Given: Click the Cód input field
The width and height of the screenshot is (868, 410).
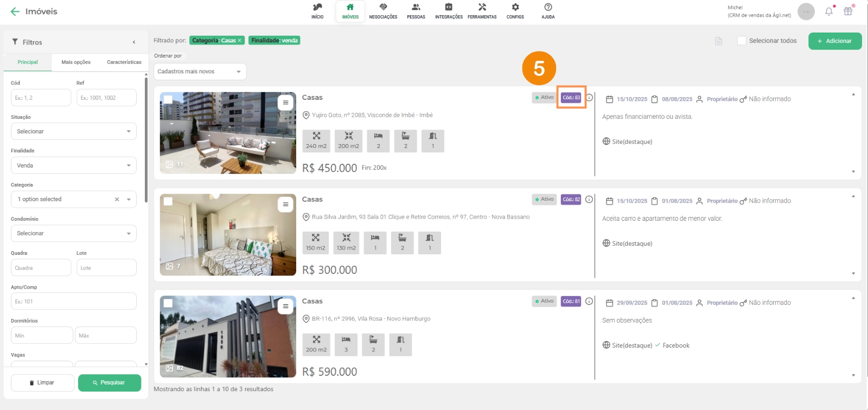Looking at the screenshot, I should pos(41,98).
